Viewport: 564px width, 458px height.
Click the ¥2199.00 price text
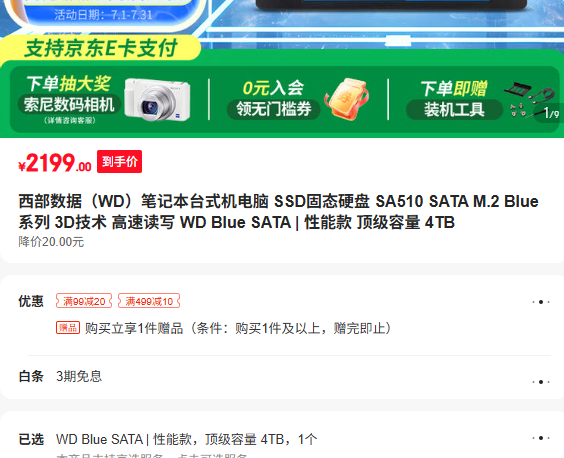pyautogui.click(x=55, y=163)
